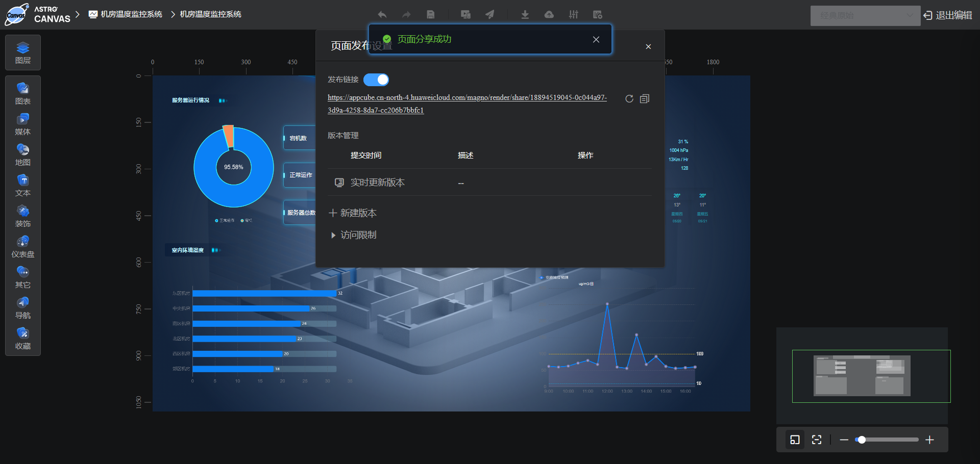Image resolution: width=980 pixels, height=464 pixels.
Task: Click the paper plane publish icon
Action: (490, 14)
